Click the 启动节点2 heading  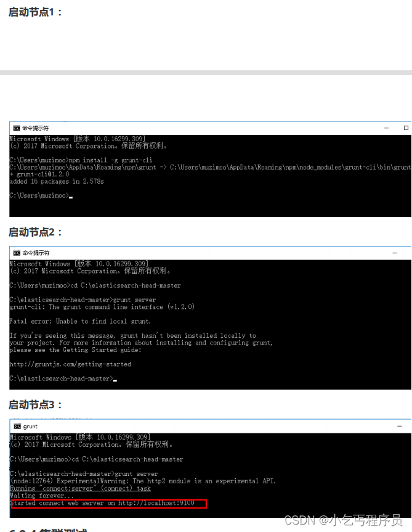click(x=35, y=232)
